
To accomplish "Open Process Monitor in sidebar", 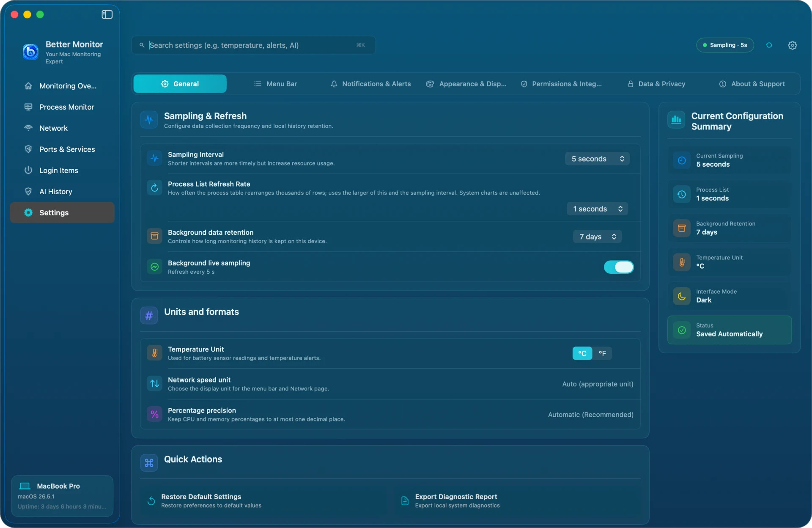I will point(62,107).
